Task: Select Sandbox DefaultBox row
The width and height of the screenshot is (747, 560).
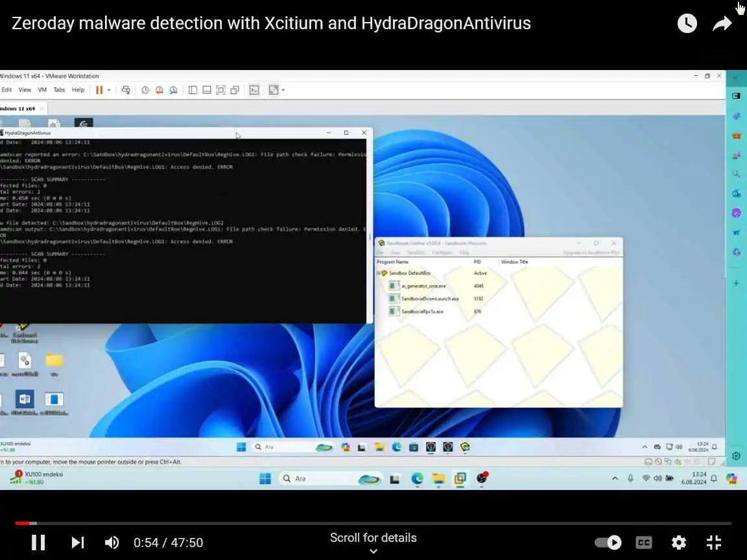Action: (x=498, y=273)
